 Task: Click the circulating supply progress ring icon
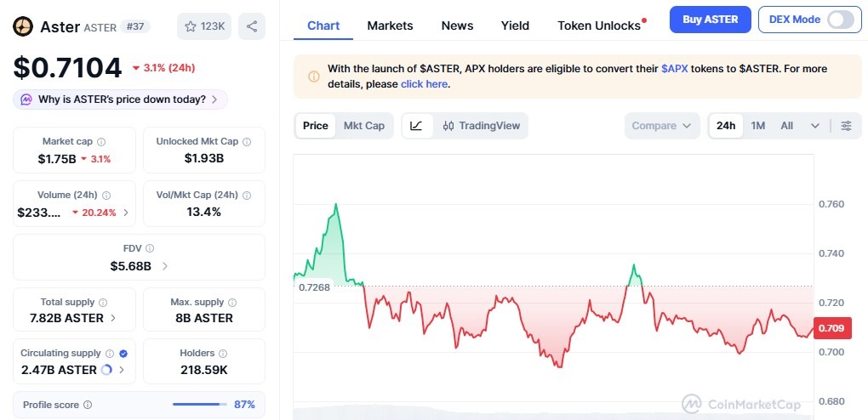click(107, 370)
